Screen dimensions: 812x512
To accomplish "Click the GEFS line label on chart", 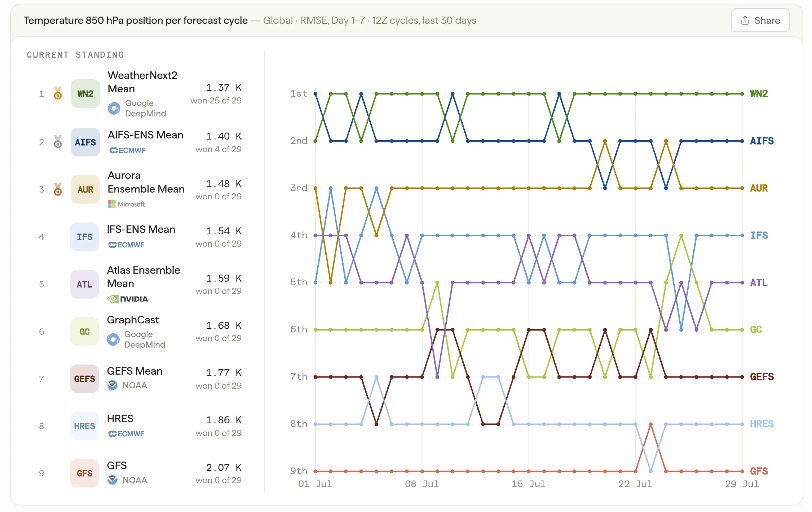I will [762, 377].
